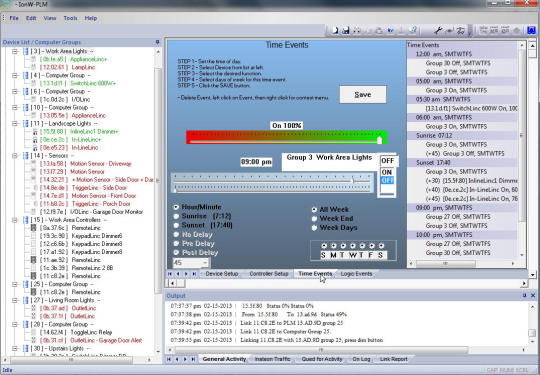
Task: Collapse the [28] Computer Group node
Action: click(x=15, y=324)
